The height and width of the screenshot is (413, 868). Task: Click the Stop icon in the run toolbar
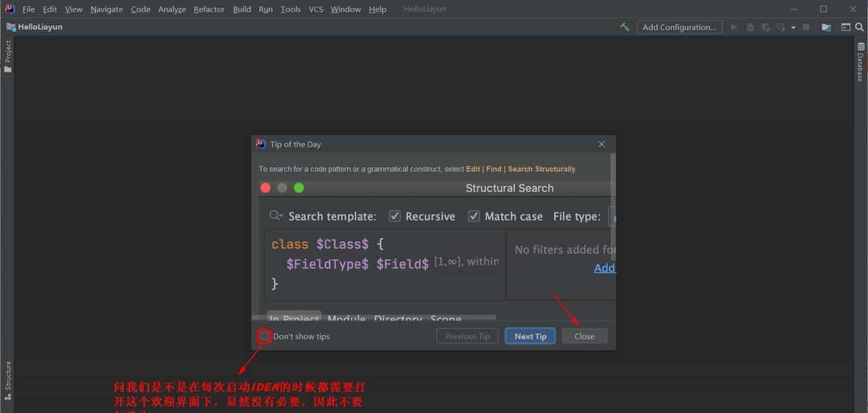[806, 26]
